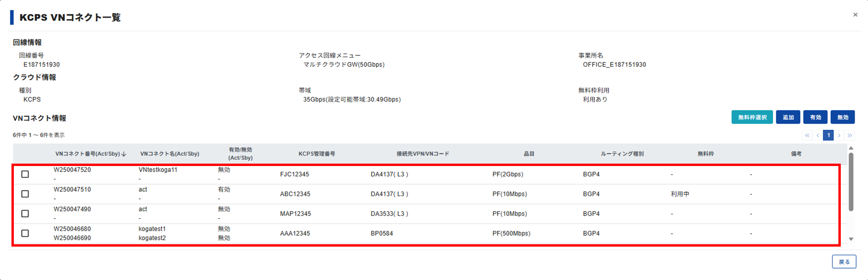868x280 pixels.
Task: Jump to last page double-right arrow
Action: pos(849,135)
